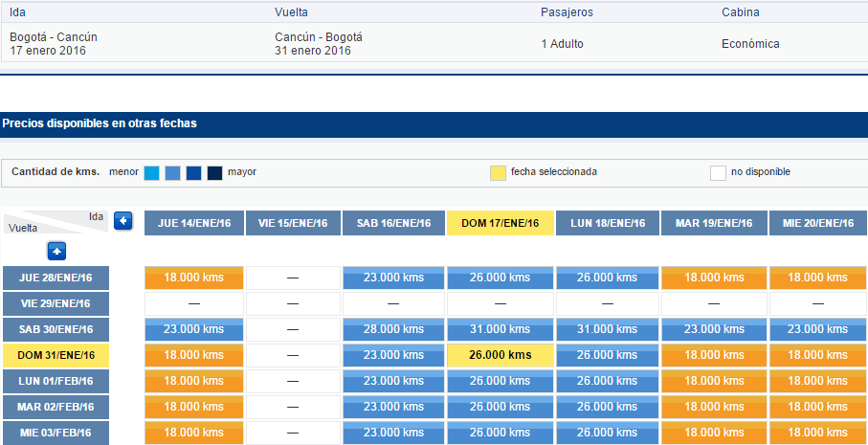Select the MIE 20/ENE/16 departure column
Viewport: 868px width, 445px height.
(818, 223)
